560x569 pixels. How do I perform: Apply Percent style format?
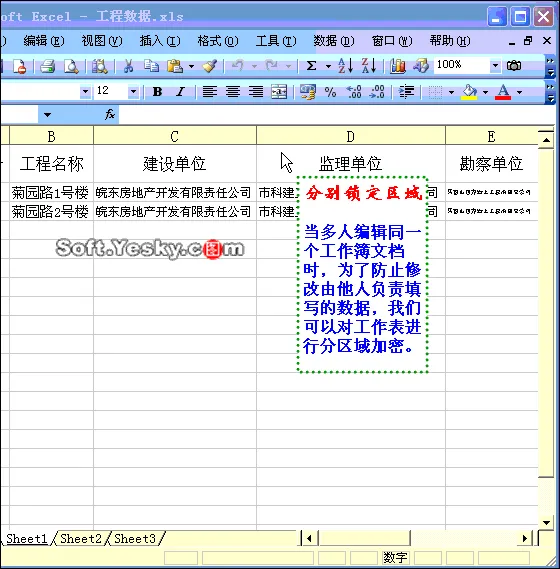coord(330,92)
